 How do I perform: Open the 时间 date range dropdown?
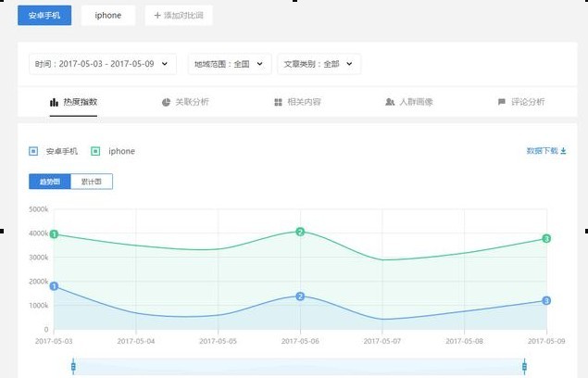103,64
